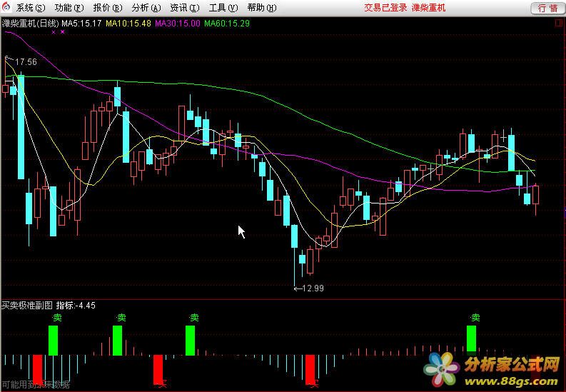
Task: Click the first green 卖 sell signal bar
Action: (x=53, y=341)
